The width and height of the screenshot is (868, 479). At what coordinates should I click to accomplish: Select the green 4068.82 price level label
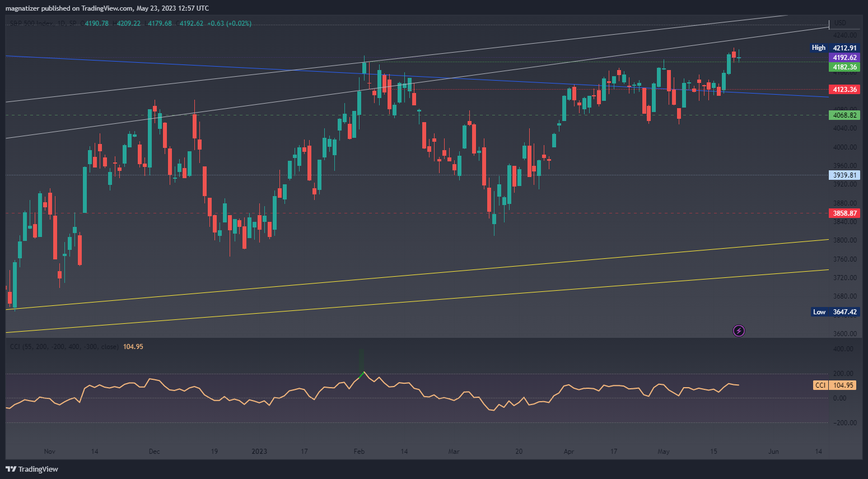(x=844, y=115)
